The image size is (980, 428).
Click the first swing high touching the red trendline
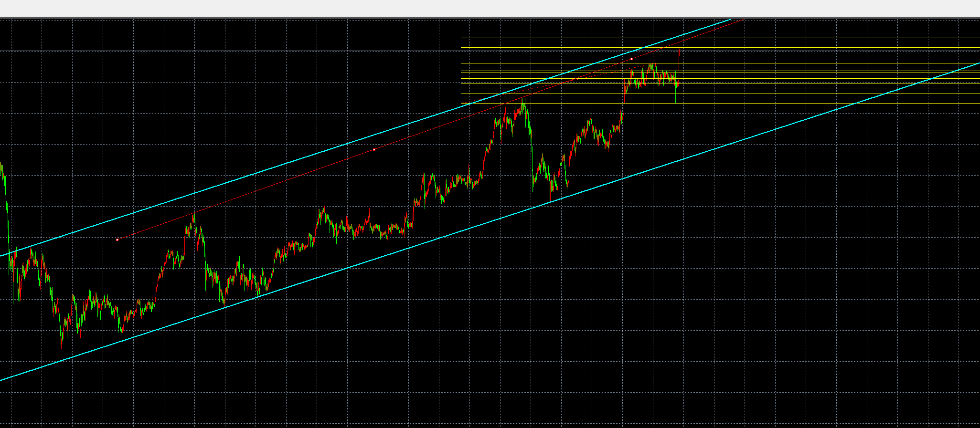tap(194, 216)
